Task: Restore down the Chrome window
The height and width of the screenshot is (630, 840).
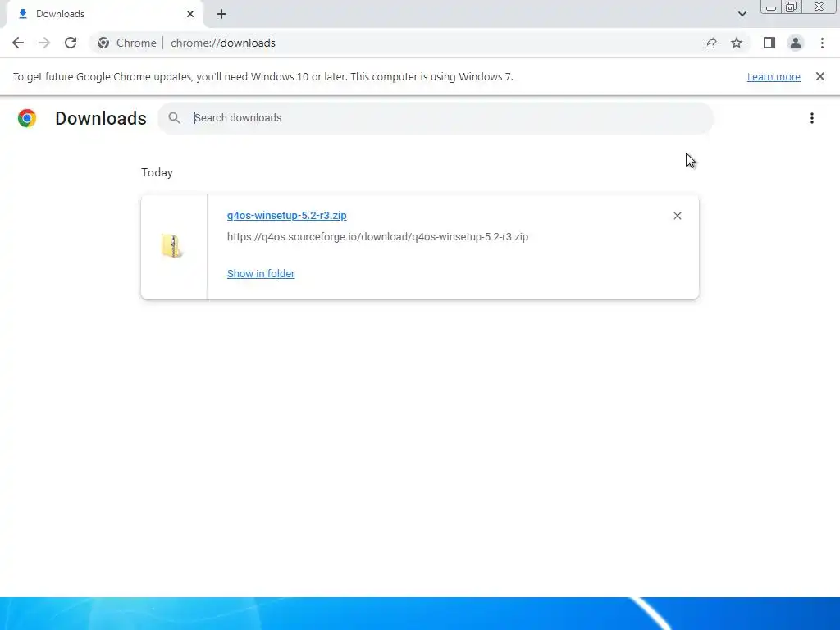Action: (791, 7)
